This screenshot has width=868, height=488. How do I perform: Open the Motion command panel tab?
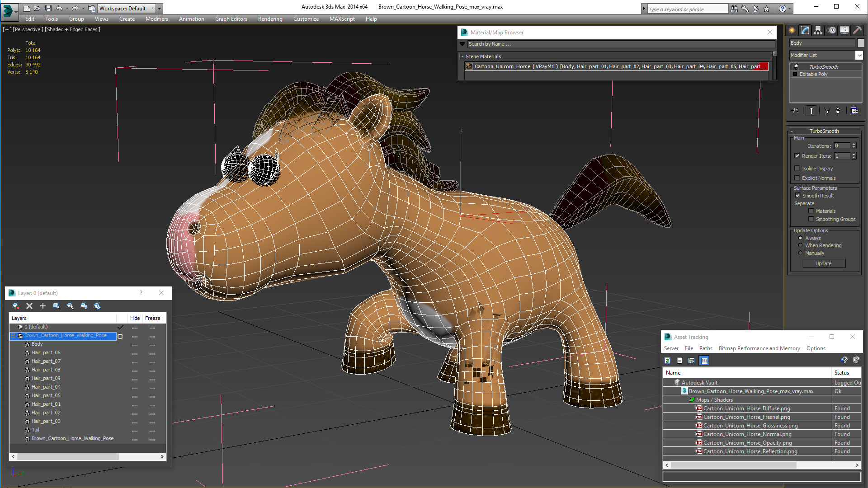[832, 30]
